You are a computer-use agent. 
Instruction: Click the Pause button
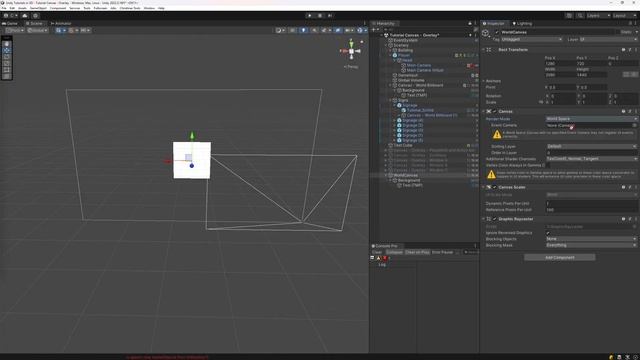coord(320,16)
